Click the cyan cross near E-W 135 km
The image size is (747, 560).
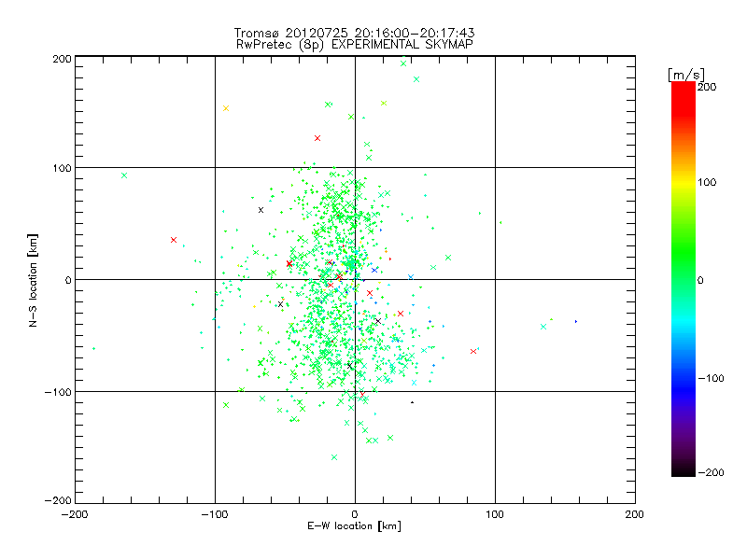(543, 327)
